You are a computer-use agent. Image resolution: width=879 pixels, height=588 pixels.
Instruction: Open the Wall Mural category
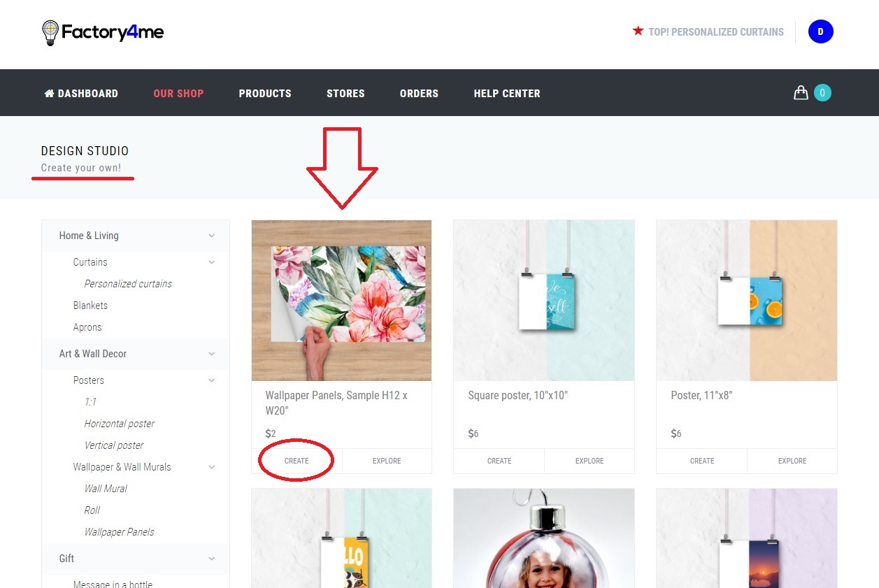[106, 489]
